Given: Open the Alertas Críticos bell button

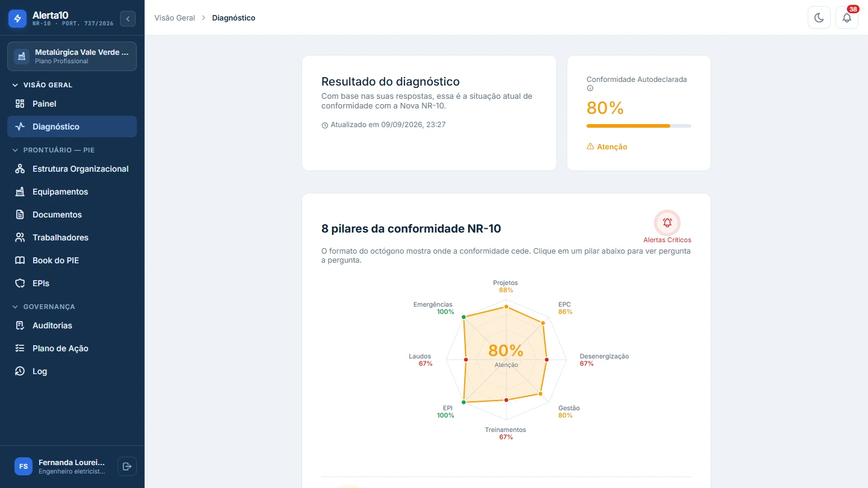Looking at the screenshot, I should click(x=667, y=222).
